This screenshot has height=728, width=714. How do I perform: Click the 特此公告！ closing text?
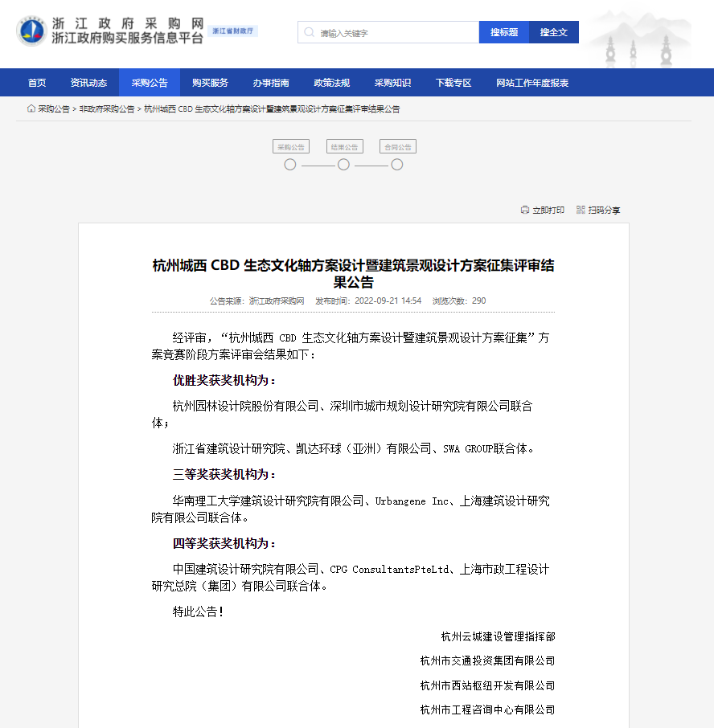(198, 612)
